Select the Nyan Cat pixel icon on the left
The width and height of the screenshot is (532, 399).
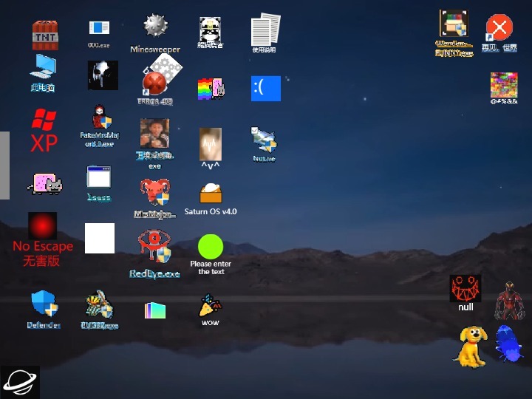[x=44, y=183]
